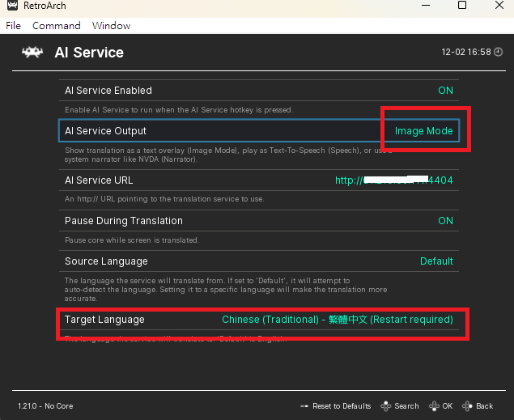514x420 pixels.
Task: Edit the AI Service URL value
Action: (x=393, y=180)
